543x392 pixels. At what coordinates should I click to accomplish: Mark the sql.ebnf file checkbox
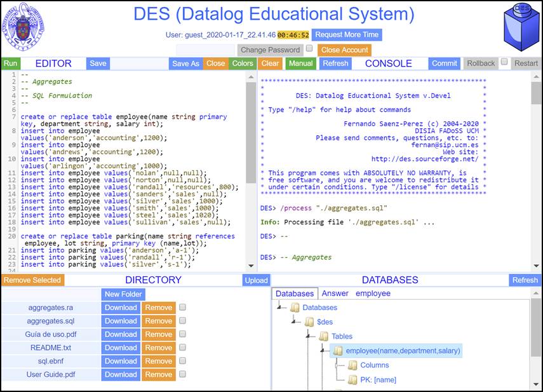[x=182, y=361]
